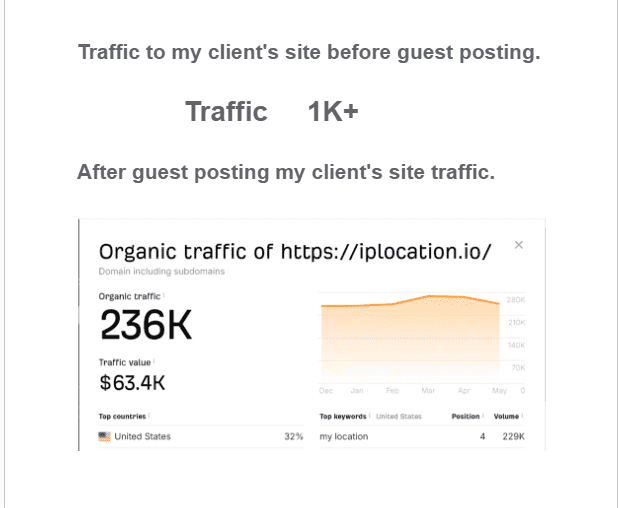Click the https://iplocation.io/ title text
618x508 pixels.
tap(386, 252)
